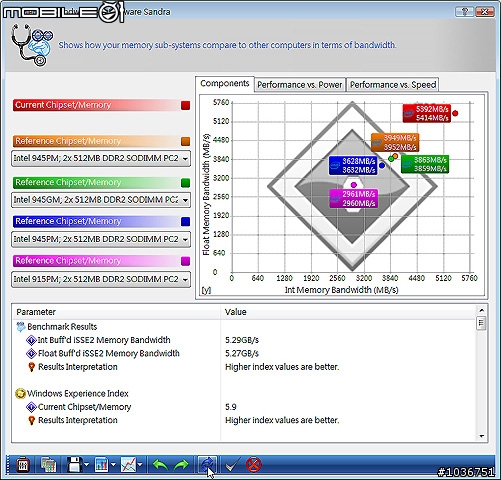Viewport: 501px width, 480px height.
Task: Click the results list scrollbar down arrow
Action: (x=481, y=436)
